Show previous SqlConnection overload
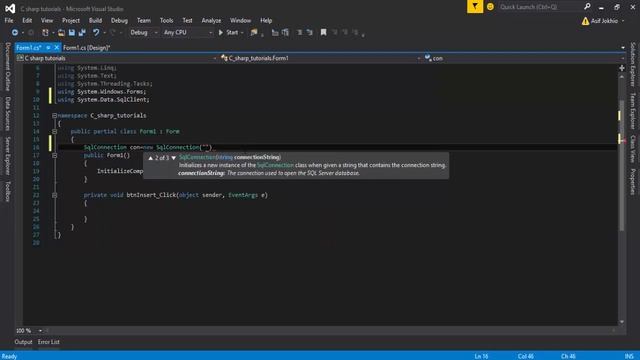640x360 pixels. coord(151,158)
